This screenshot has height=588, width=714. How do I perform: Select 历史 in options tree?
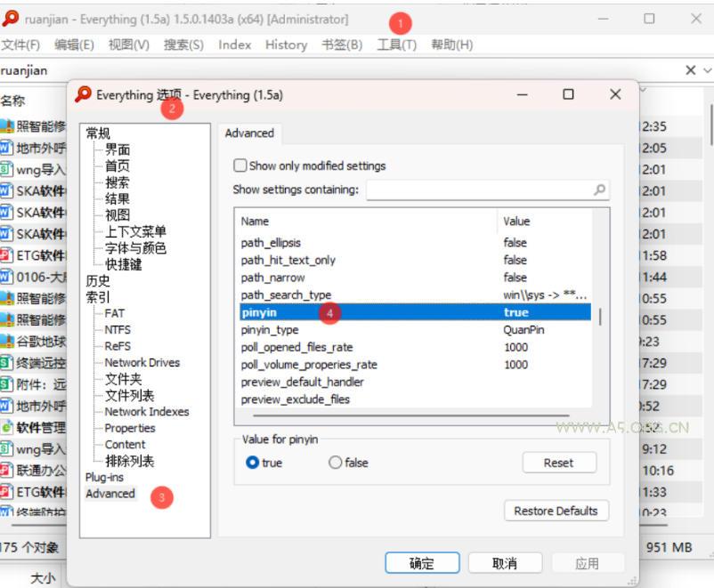98,281
